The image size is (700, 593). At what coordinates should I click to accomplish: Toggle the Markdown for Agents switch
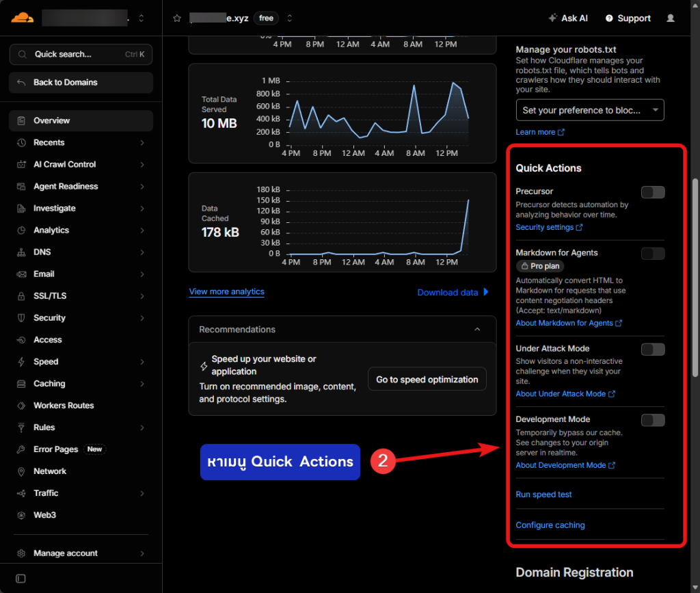click(x=653, y=254)
